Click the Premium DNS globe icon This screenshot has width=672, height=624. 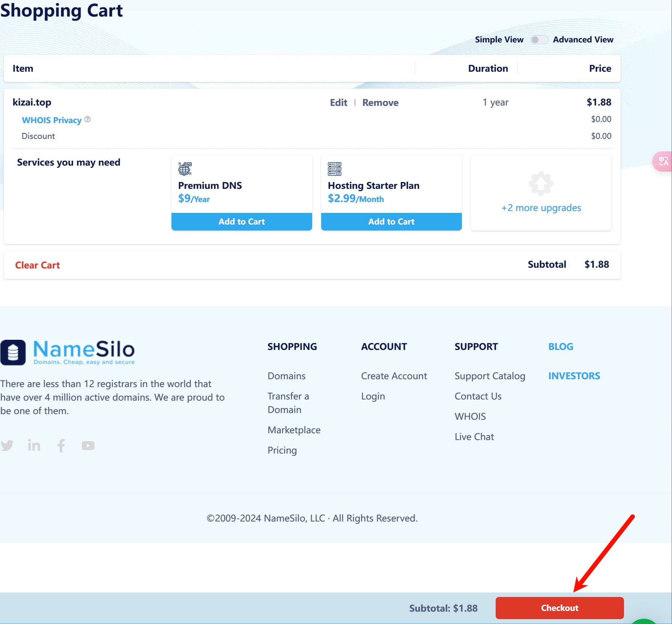coord(185,169)
